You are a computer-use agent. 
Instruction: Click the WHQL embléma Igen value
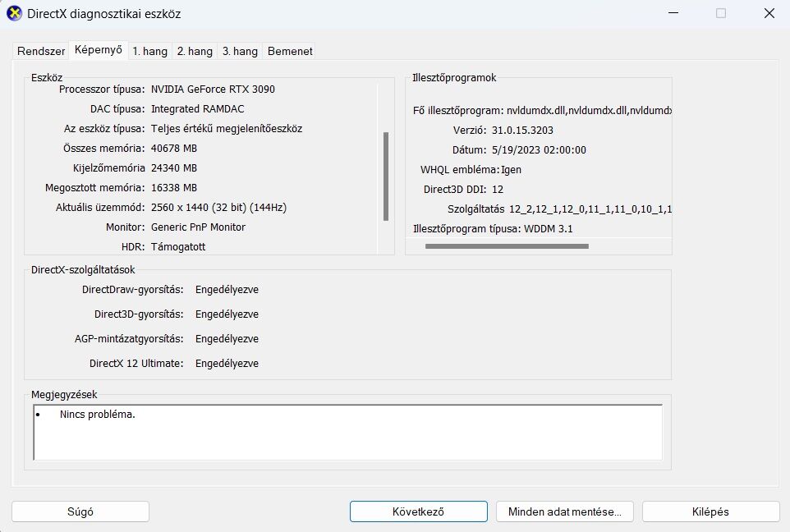click(511, 170)
